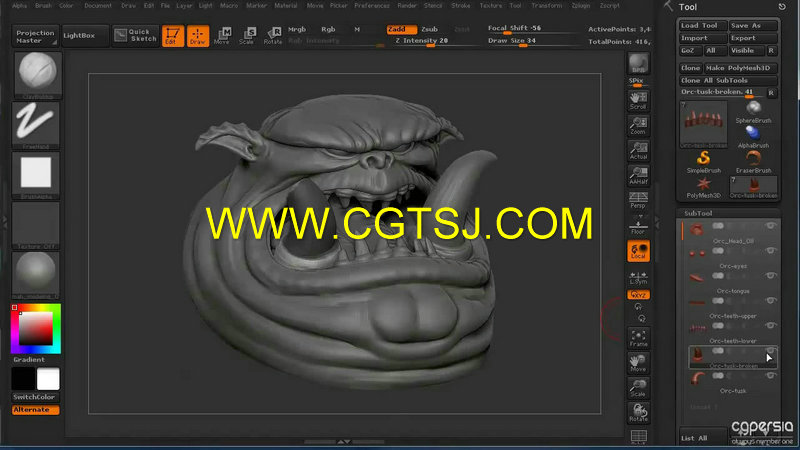This screenshot has width=800, height=450.
Task: Click right-shelf Move view icon
Action: point(638,363)
